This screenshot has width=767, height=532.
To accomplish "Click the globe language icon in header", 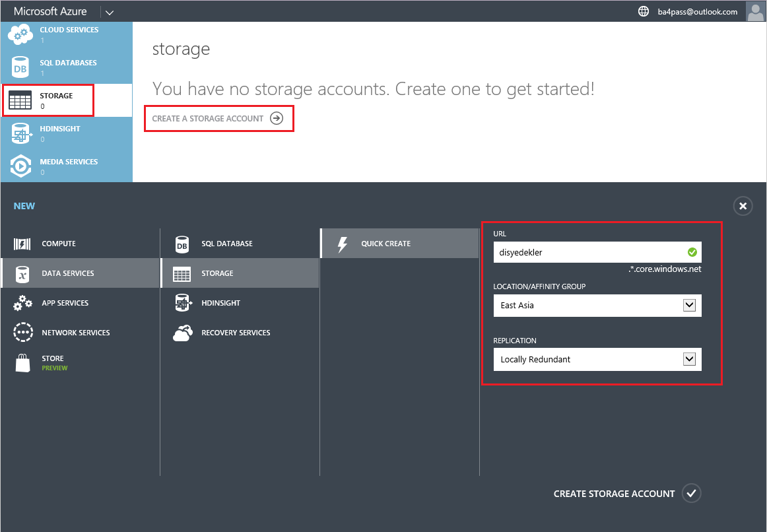I will (x=644, y=11).
